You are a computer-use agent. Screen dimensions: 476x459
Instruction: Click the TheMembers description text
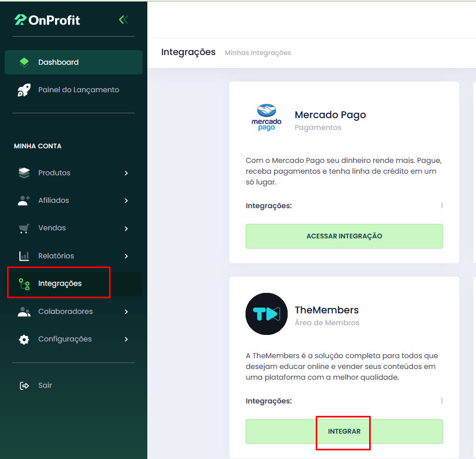click(342, 366)
